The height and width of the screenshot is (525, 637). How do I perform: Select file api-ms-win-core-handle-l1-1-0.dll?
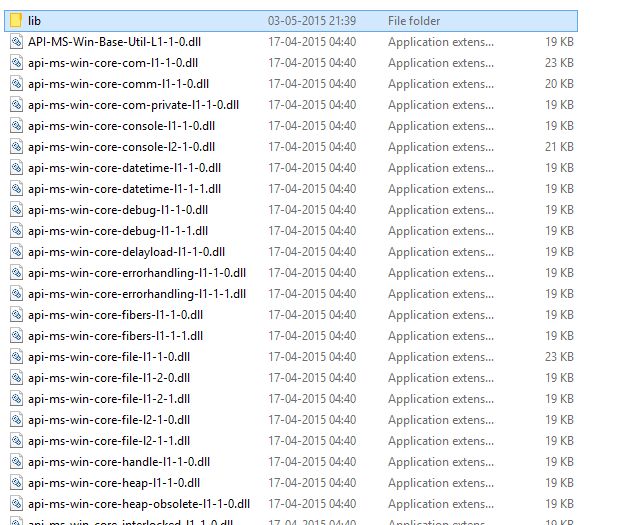click(x=119, y=462)
